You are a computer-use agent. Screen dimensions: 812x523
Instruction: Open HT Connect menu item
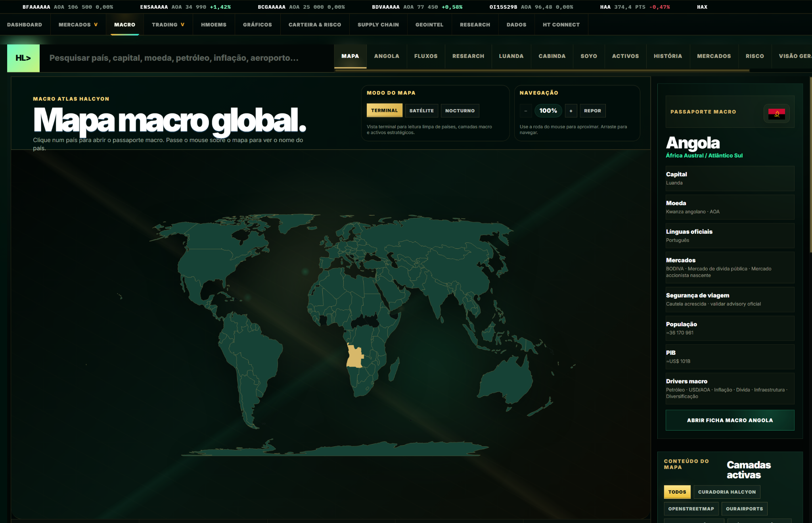point(561,25)
